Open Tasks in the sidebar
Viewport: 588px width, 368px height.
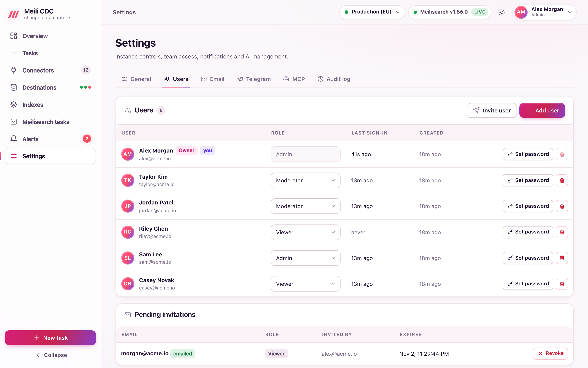point(50,53)
